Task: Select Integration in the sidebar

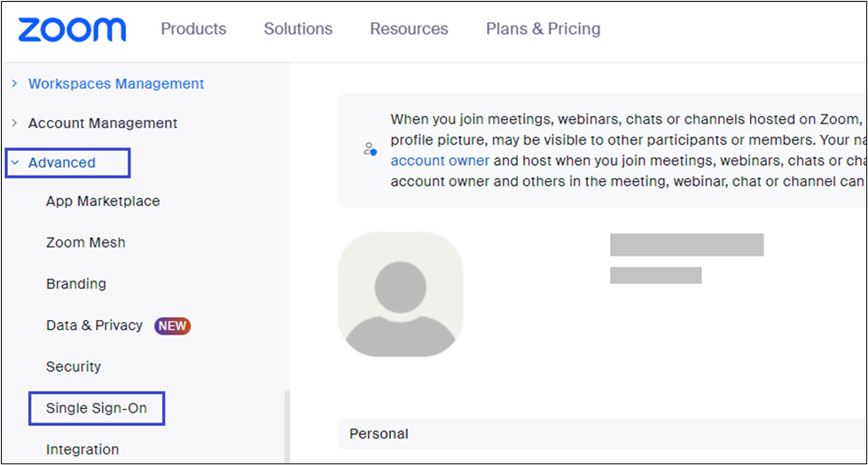Action: [82, 449]
